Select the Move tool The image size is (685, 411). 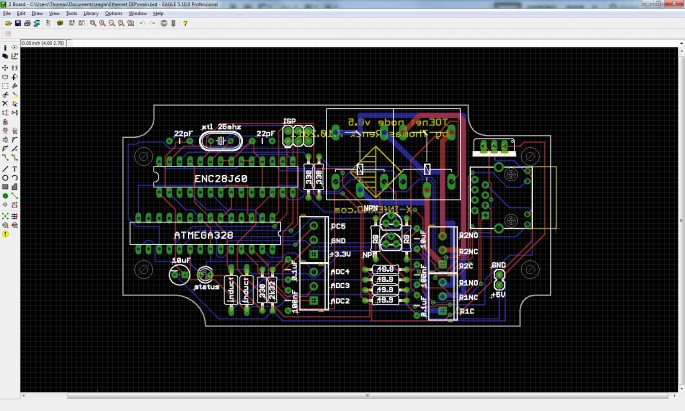[5, 68]
